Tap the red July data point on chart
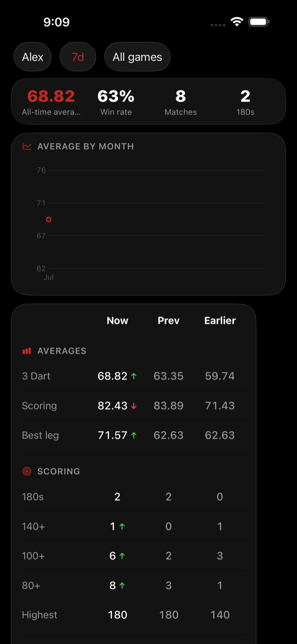Image resolution: width=297 pixels, height=644 pixels. click(49, 220)
